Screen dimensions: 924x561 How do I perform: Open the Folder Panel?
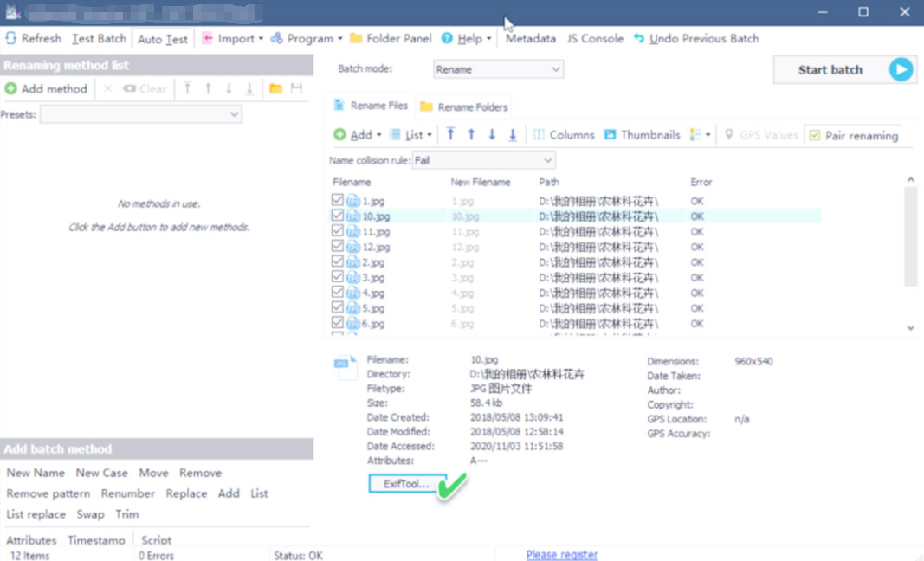point(391,38)
